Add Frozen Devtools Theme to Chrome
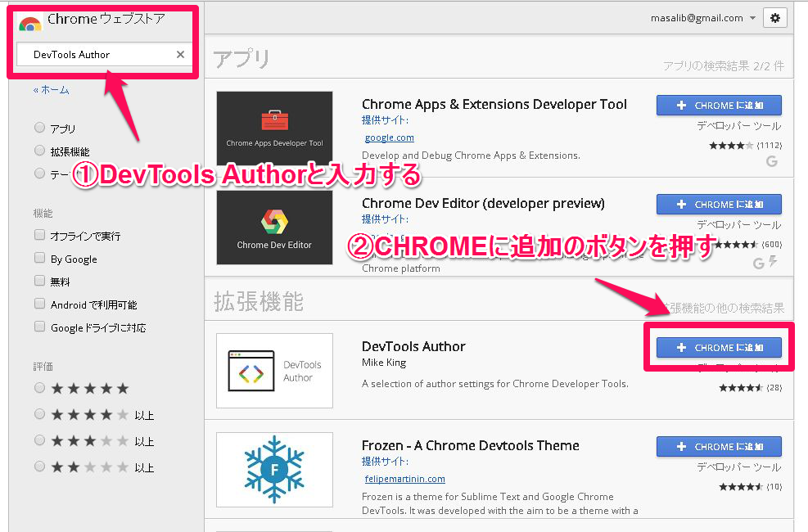The image size is (808, 532). (719, 447)
